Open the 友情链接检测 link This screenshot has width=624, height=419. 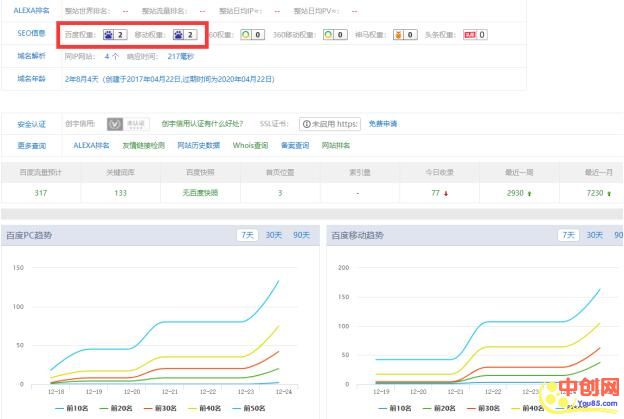tap(142, 146)
